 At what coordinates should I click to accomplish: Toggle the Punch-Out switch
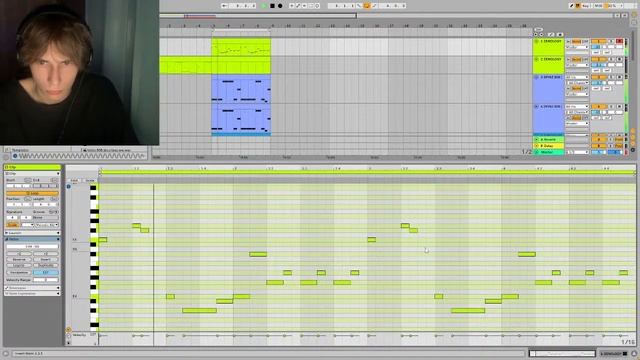373,6
